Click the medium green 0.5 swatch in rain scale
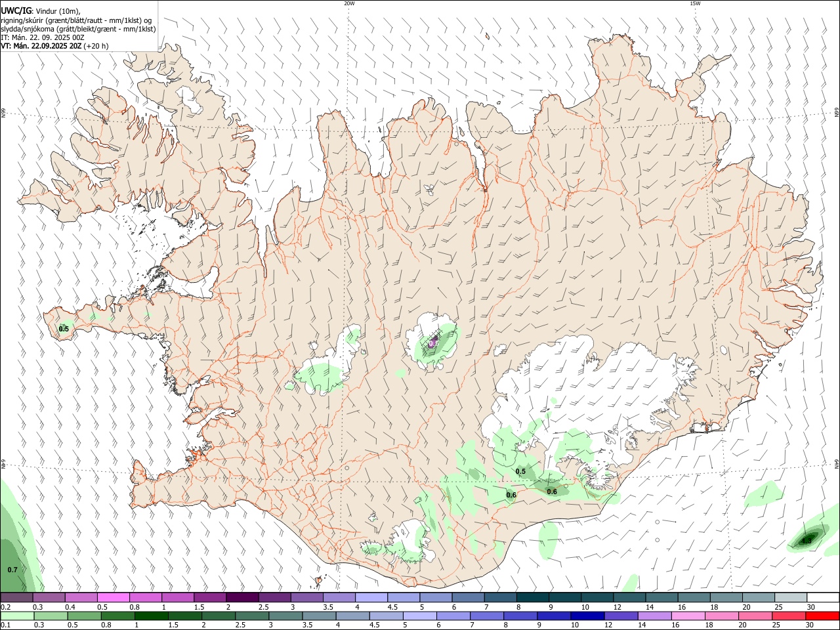 (x=85, y=616)
